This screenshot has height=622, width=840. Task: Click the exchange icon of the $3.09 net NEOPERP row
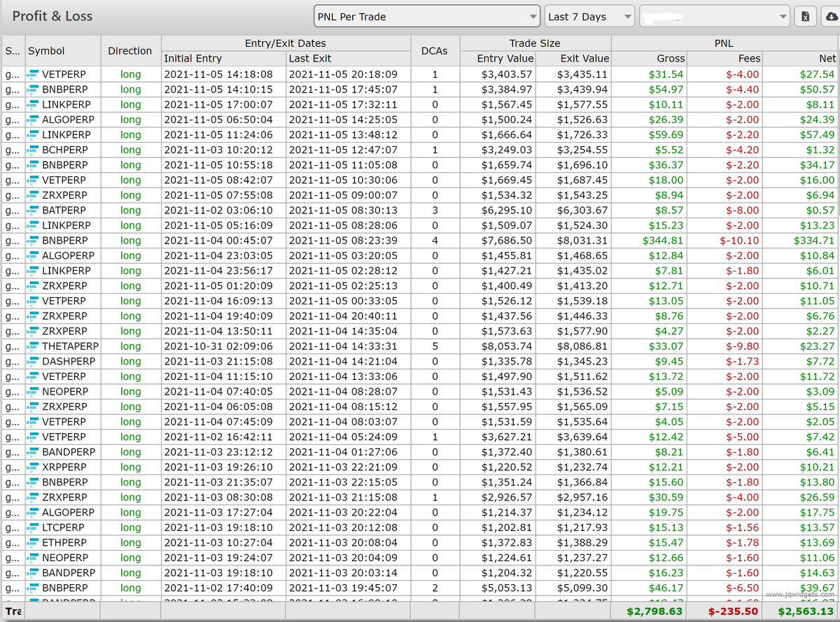point(33,392)
